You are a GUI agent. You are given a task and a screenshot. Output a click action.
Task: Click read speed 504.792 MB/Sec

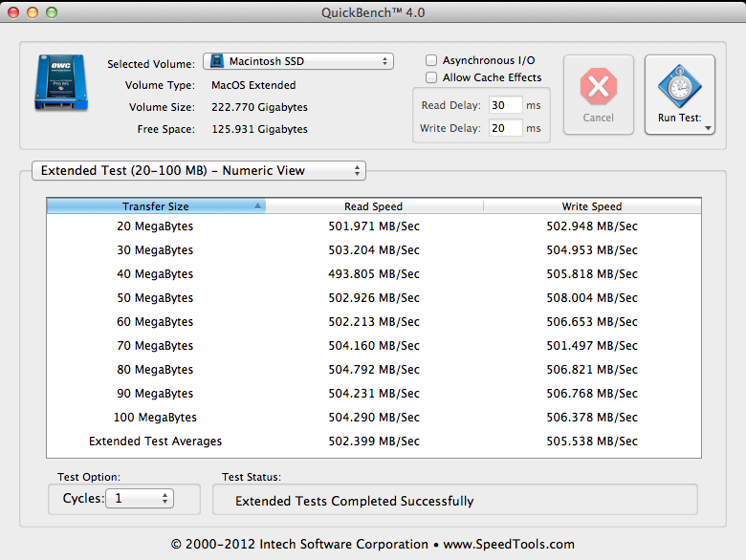[374, 370]
